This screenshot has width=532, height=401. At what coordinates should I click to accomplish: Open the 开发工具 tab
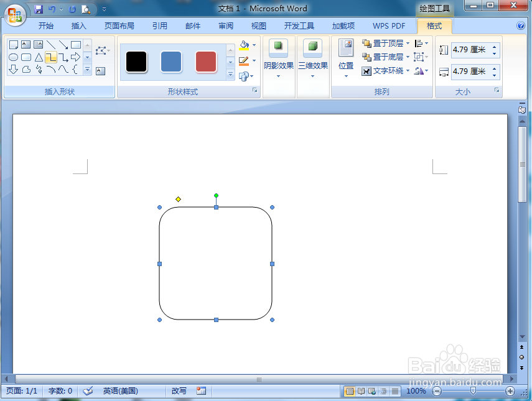pos(299,25)
